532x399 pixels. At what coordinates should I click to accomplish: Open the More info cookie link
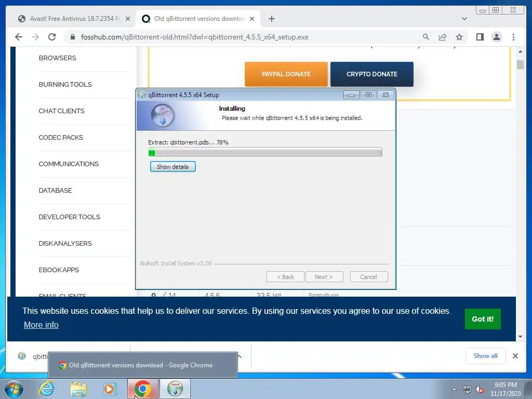41,325
